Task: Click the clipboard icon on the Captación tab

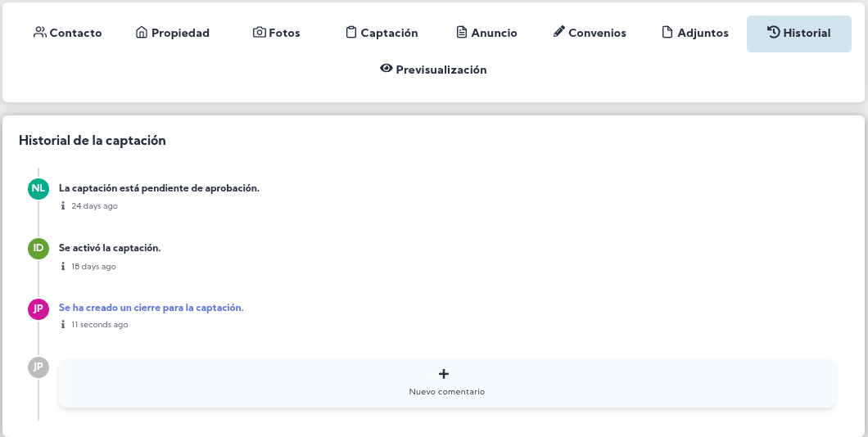Action: coord(351,33)
